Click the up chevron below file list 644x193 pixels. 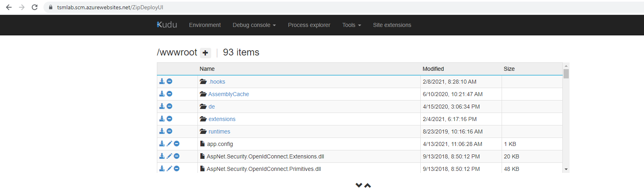point(368,185)
